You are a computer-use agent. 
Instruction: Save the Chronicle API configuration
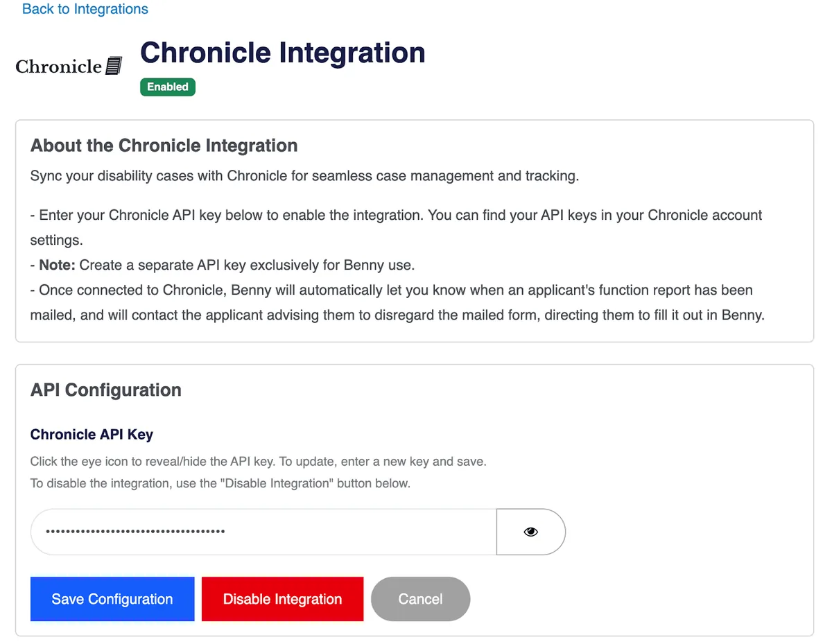point(112,599)
